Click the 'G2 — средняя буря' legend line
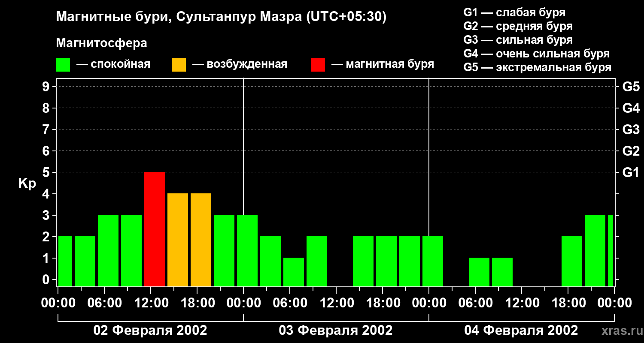Viewport: 644px width, 343px height. (x=518, y=26)
